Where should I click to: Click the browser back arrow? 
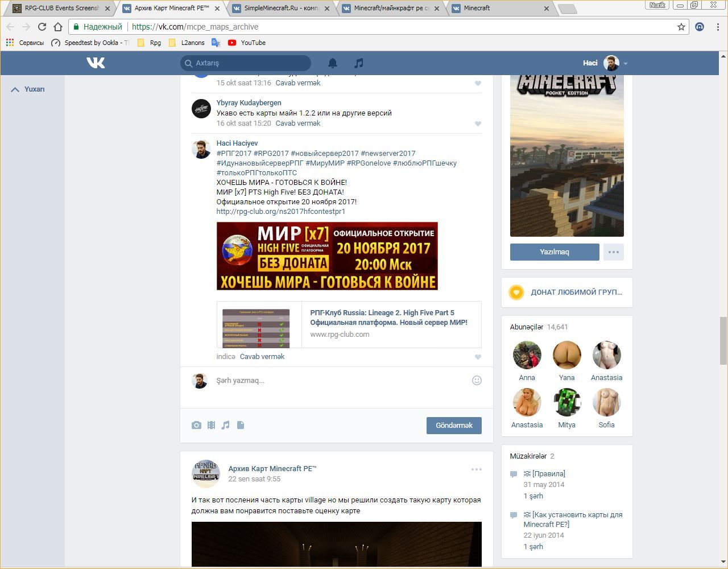coord(10,27)
